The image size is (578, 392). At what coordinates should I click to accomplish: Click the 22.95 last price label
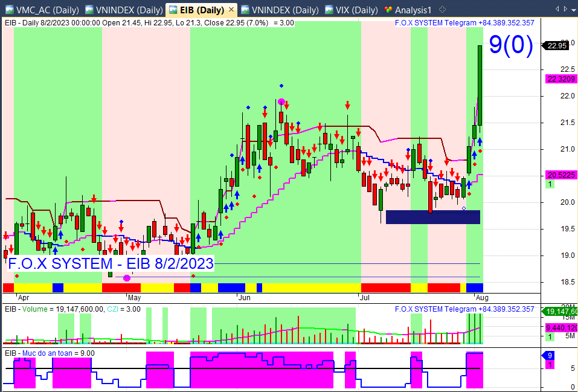(556, 46)
